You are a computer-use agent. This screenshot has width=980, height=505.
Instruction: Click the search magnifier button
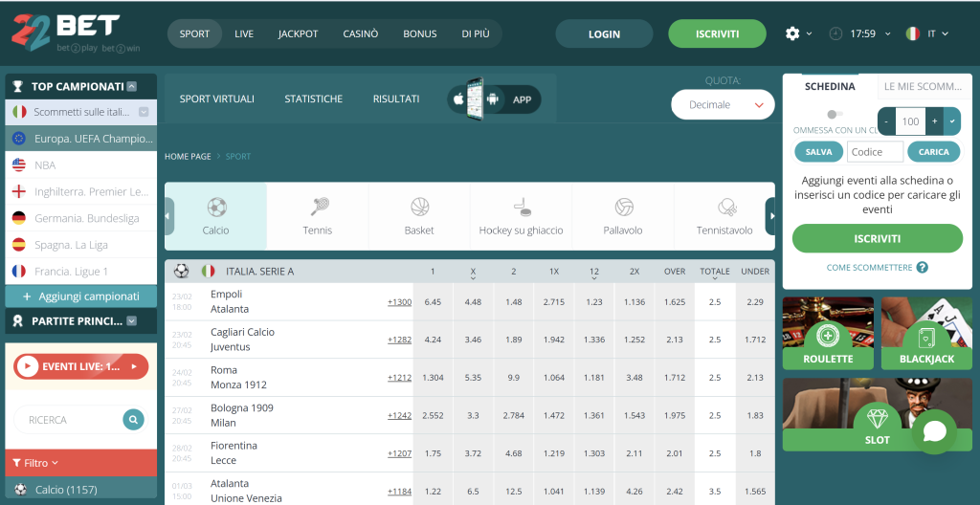tap(133, 419)
